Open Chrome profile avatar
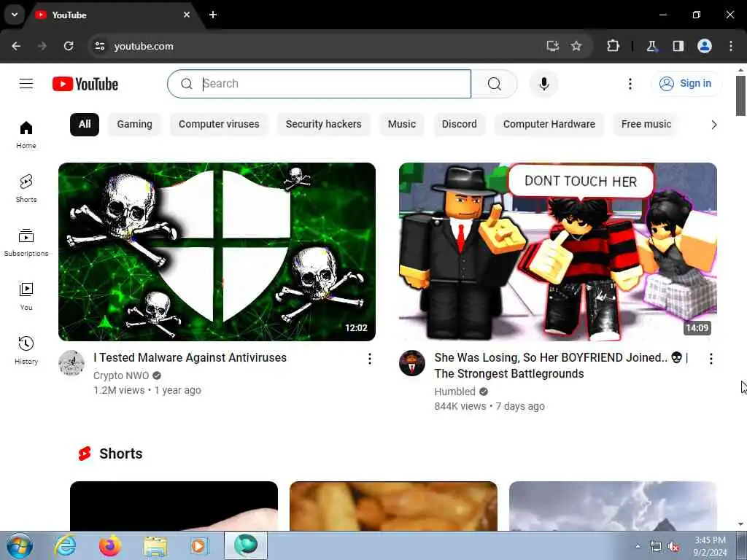 point(705,46)
